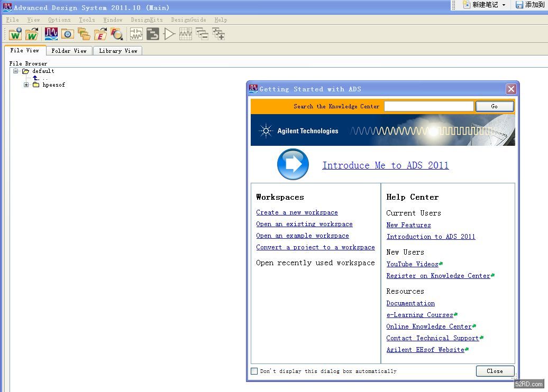This screenshot has width=548, height=392.
Task: Select the hpeesof folder tree item
Action: click(54, 85)
